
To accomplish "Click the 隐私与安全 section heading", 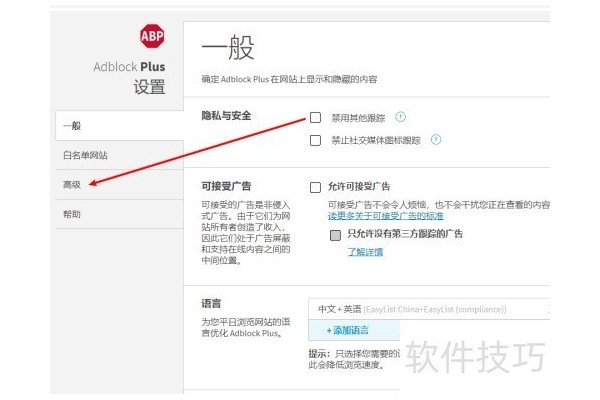I will coord(226,116).
